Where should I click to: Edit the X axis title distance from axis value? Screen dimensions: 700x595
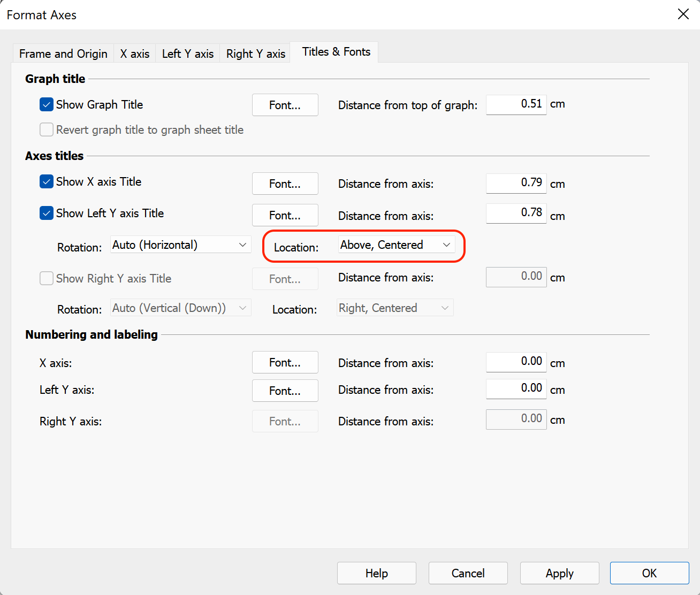click(x=515, y=183)
